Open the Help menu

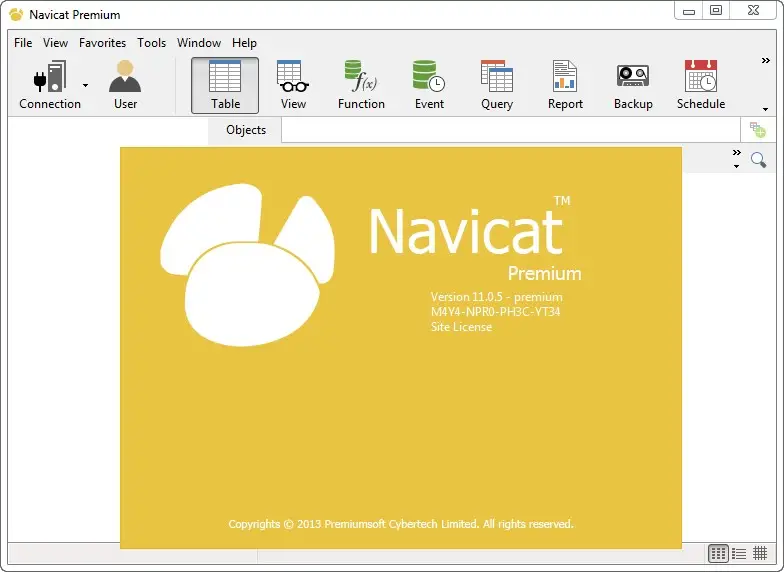(244, 43)
